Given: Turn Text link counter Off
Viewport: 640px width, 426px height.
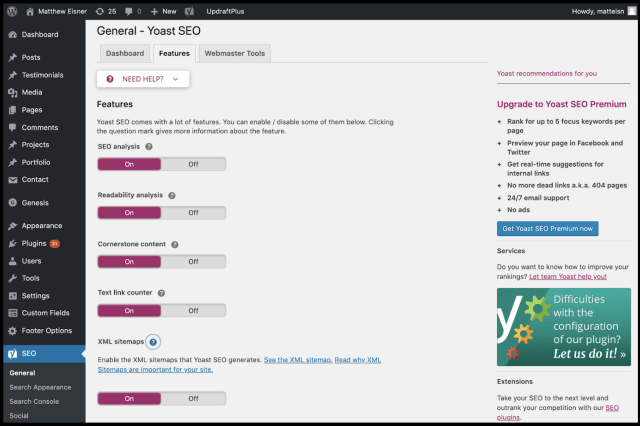Looking at the screenshot, I should coord(193,311).
